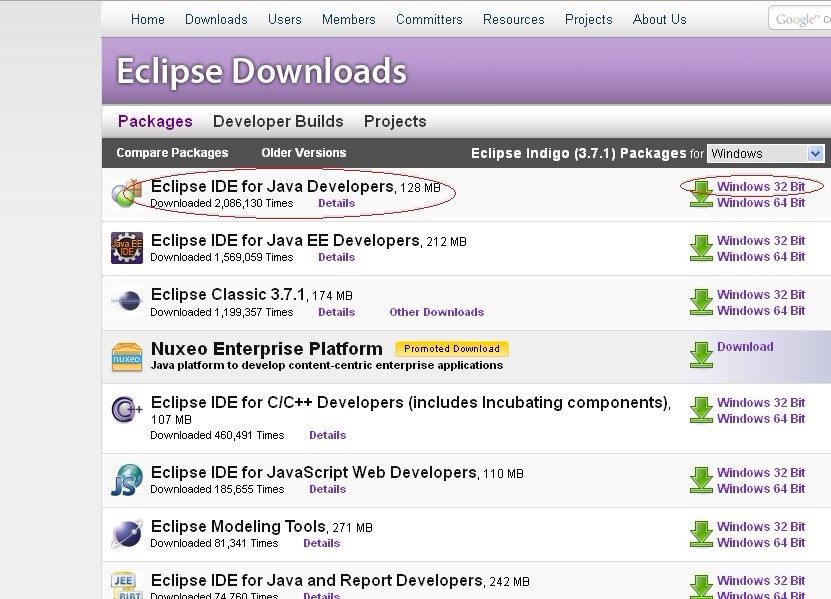Go to the Users menu item
The width and height of the screenshot is (831, 599).
tap(285, 20)
